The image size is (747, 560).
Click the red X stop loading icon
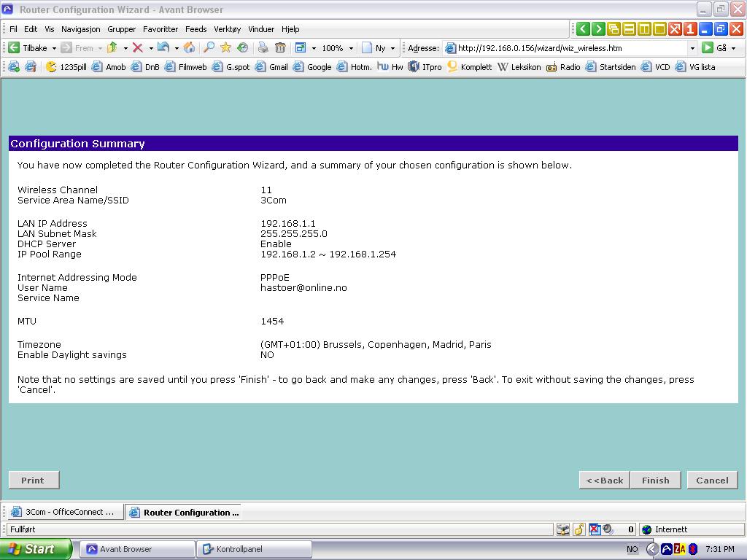pyautogui.click(x=138, y=47)
